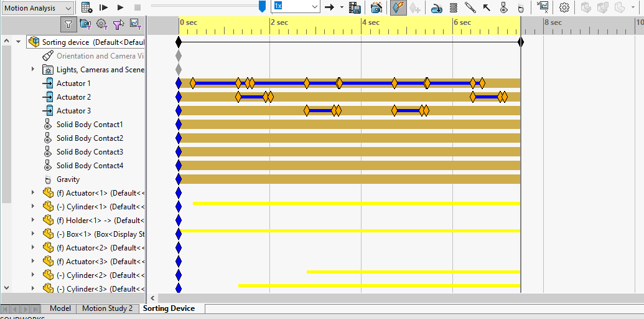Click Play from Start button

103,7
